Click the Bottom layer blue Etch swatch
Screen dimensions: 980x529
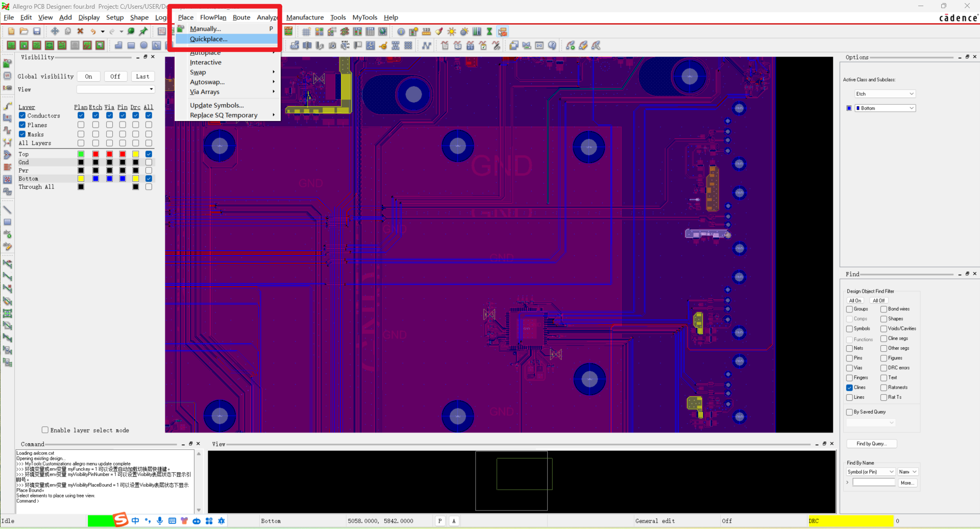(95, 179)
